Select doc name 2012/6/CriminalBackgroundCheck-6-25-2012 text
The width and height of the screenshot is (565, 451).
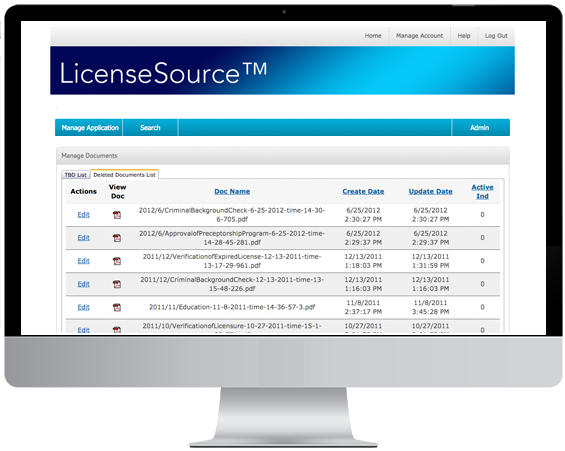[x=232, y=215]
